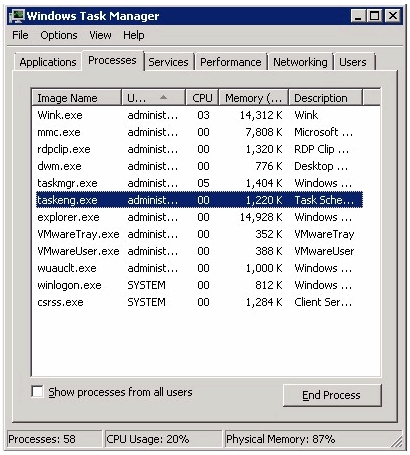Screen dimensions: 410x455
Task: Select the Wink.exe process row
Action: coord(199,115)
